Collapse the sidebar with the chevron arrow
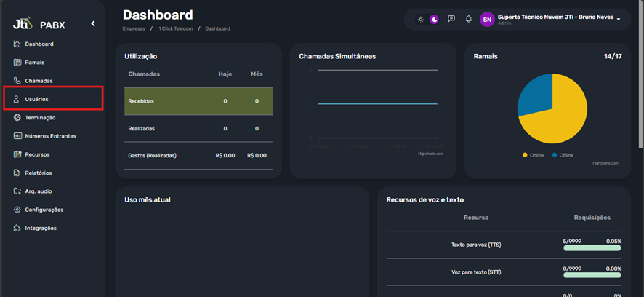 click(x=93, y=24)
